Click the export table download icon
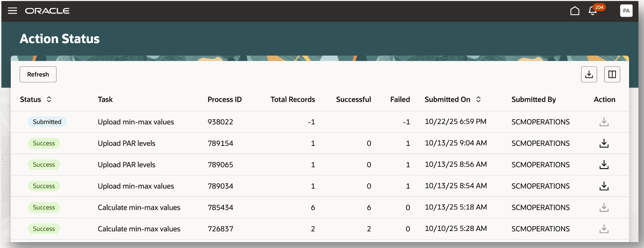 tap(589, 74)
